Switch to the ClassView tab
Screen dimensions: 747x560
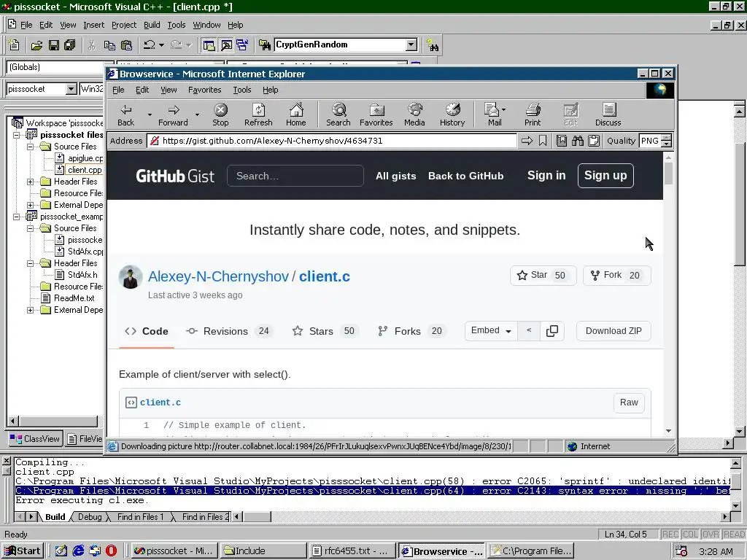click(x=35, y=438)
